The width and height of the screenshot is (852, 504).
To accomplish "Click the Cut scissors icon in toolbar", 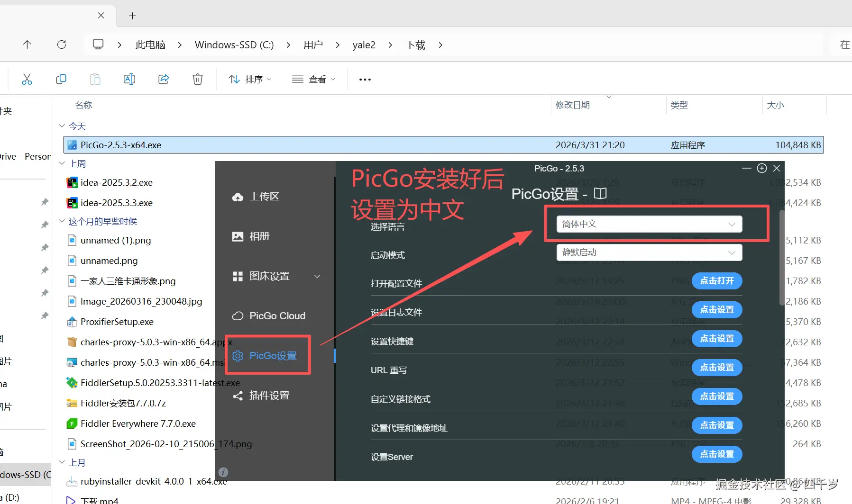I will pos(27,79).
